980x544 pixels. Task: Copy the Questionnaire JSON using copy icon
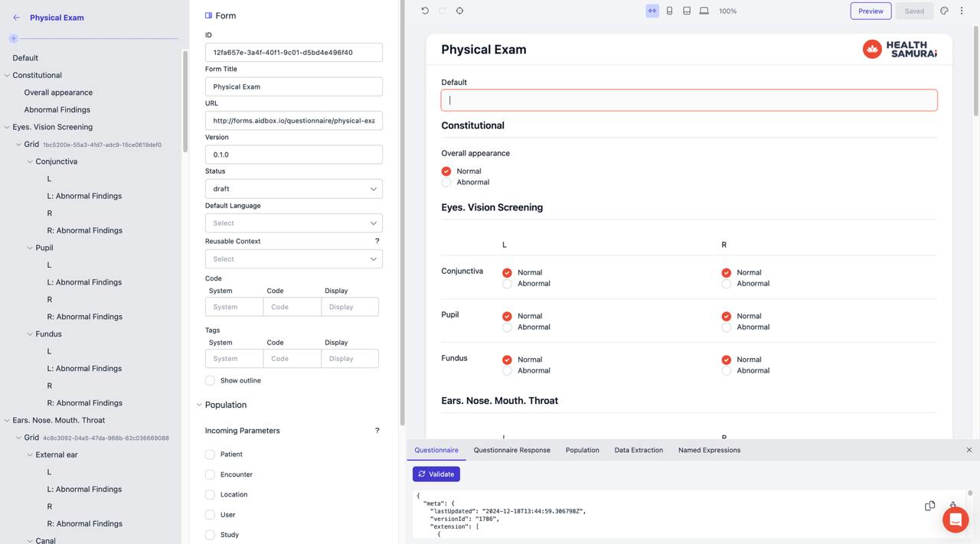click(x=929, y=506)
